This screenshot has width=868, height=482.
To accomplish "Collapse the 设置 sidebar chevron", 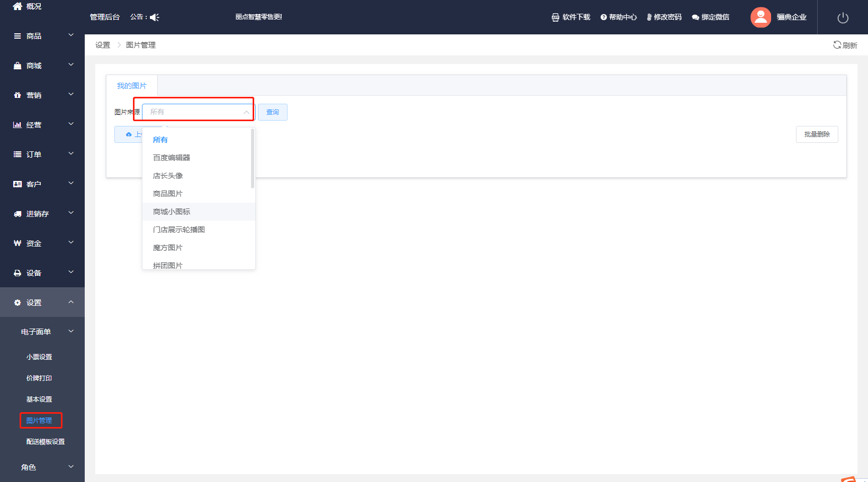I will tap(71, 302).
